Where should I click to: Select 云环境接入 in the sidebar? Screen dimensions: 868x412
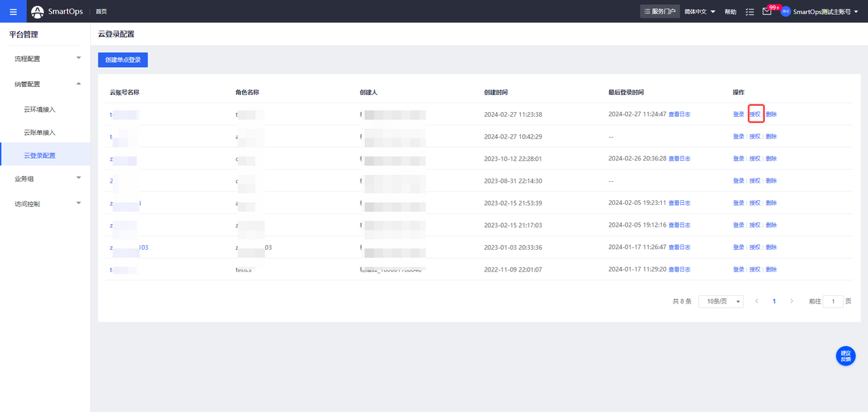click(39, 109)
